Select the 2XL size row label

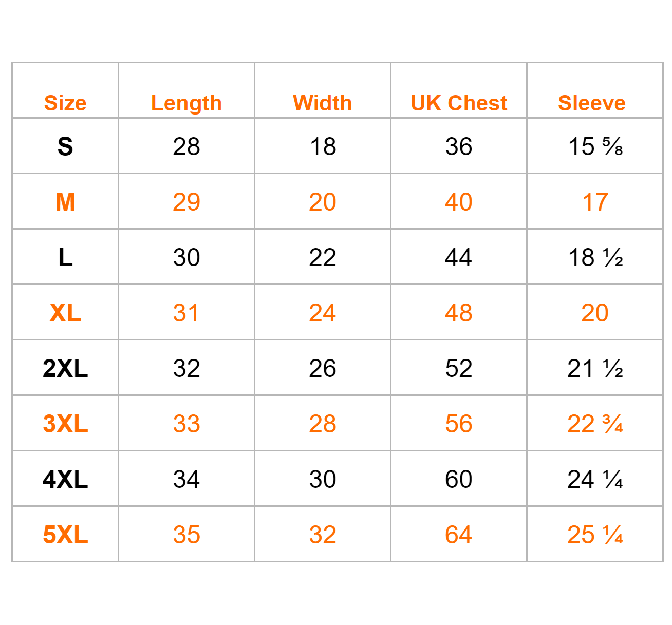point(65,368)
